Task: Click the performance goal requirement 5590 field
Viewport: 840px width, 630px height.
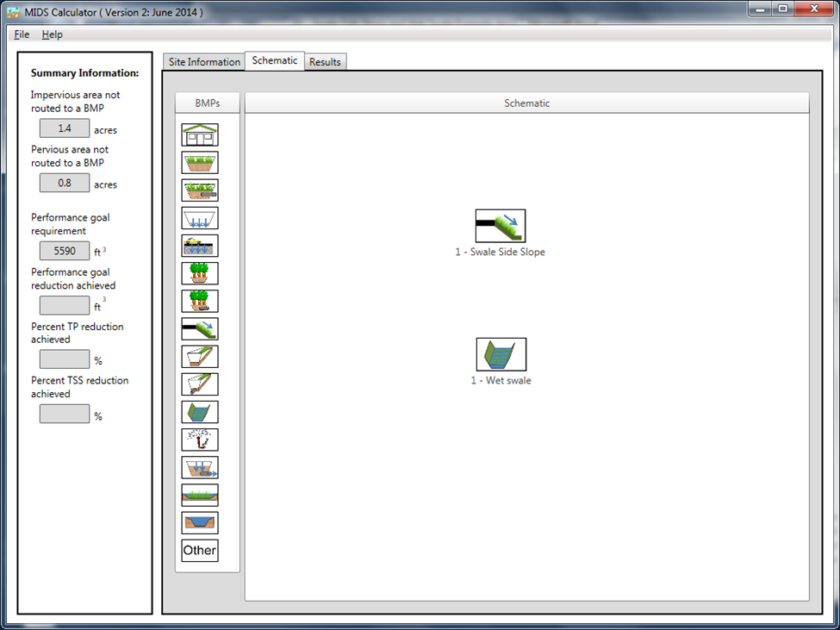Action: click(65, 251)
